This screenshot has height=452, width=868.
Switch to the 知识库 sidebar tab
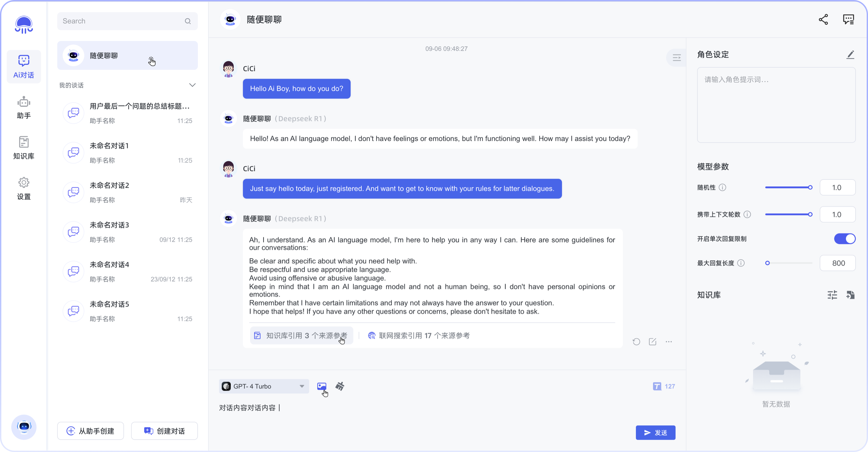(x=24, y=147)
